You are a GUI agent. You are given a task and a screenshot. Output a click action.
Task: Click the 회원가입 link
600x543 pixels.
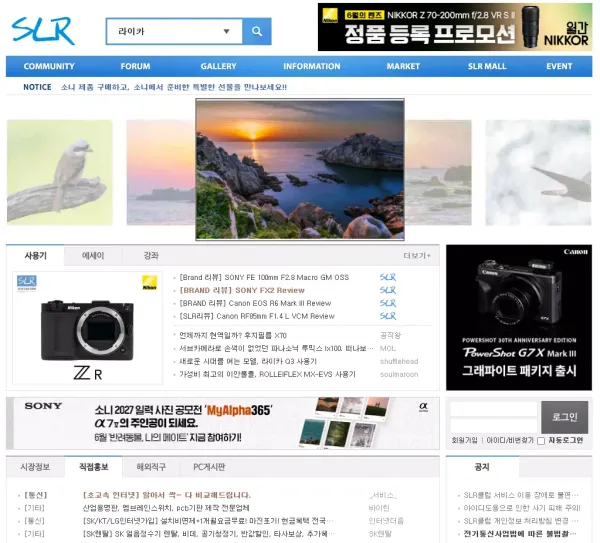465,440
